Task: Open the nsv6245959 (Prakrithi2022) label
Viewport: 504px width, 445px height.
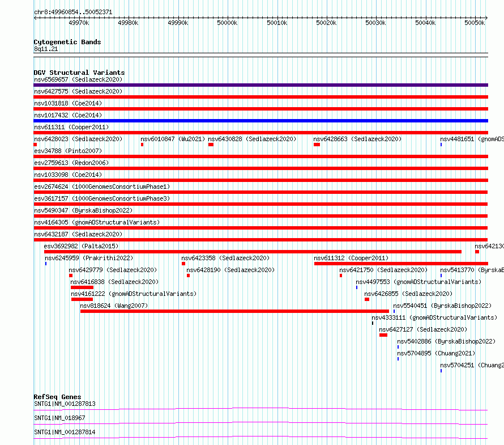Action: pos(89,258)
